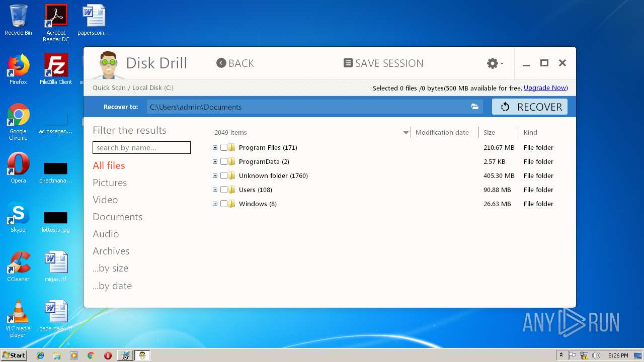Click the Quick Scan / Local Disk (C:) breadcrumb
Viewport: 644px width, 362px height.
pos(133,87)
